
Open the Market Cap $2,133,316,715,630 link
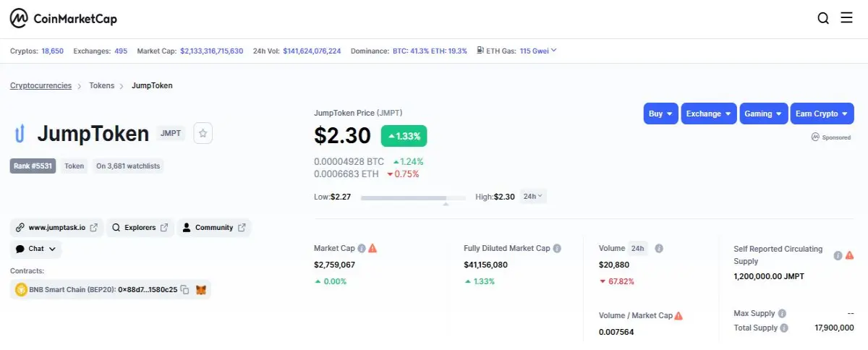tap(212, 51)
